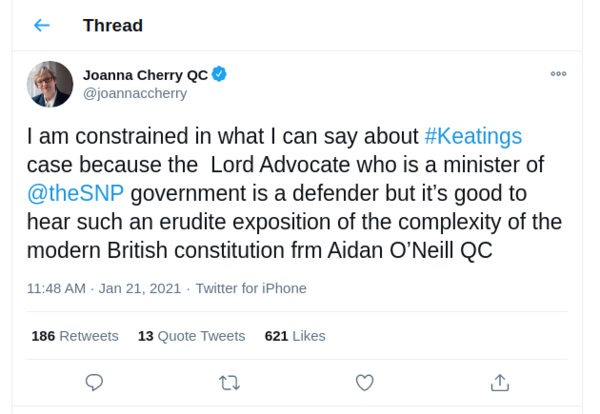Image resolution: width=600 pixels, height=414 pixels.
Task: Open Joanna Cherry's profile picture
Action: pyautogui.click(x=50, y=84)
